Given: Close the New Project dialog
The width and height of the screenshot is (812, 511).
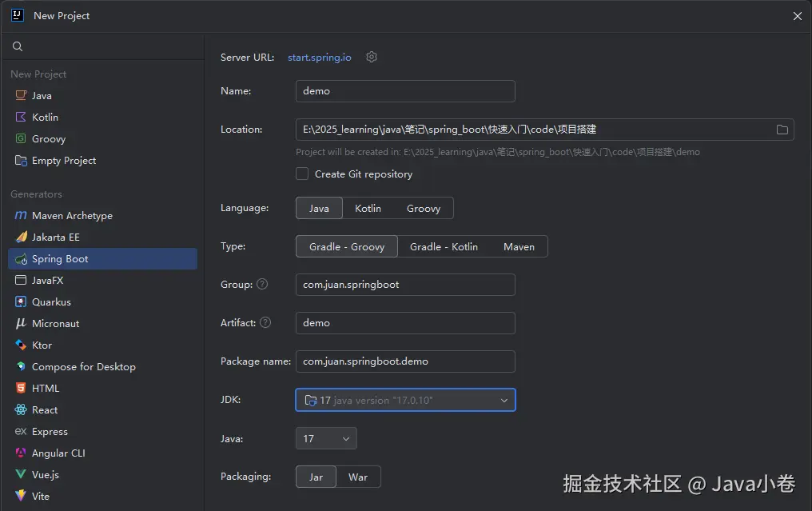Looking at the screenshot, I should click(797, 16).
